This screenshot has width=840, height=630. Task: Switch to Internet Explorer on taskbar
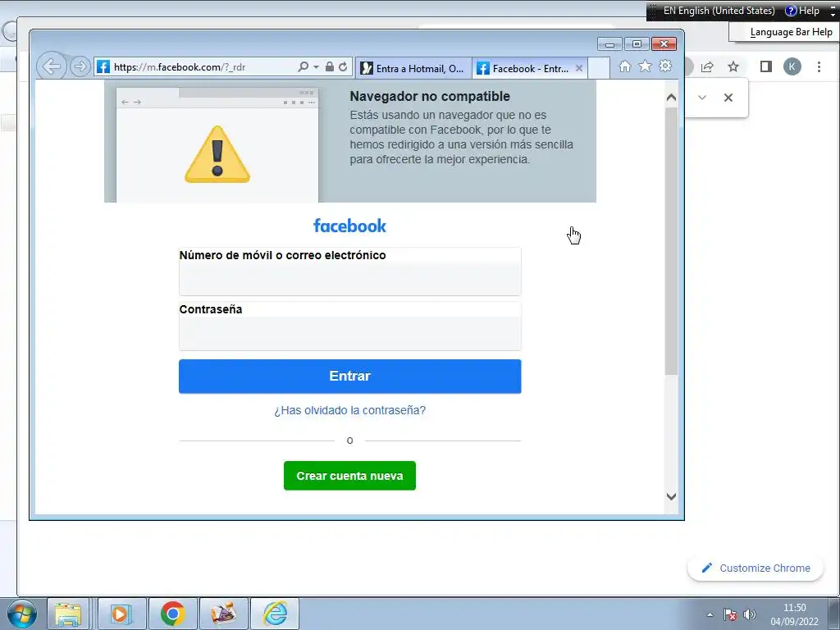pos(275,614)
